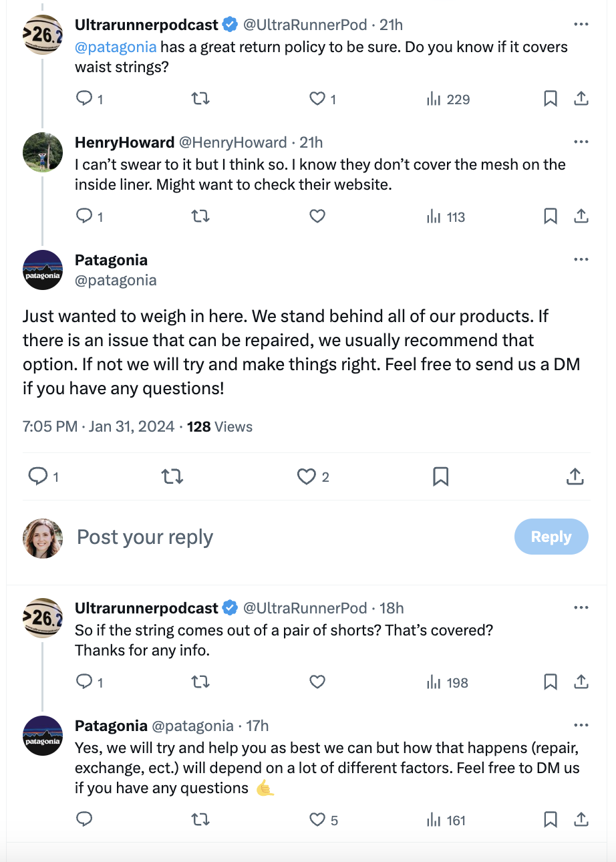
Task: Open the 7:05 PM Jan 31, 2024 timestamp
Action: point(99,426)
